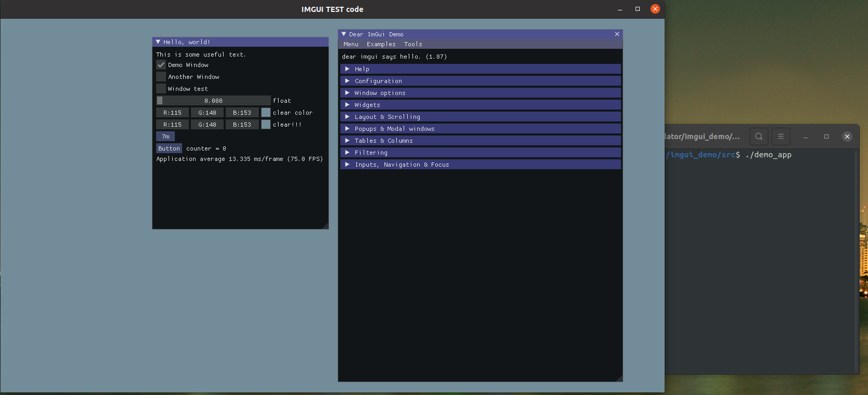Click the G:140 field of clear!!! row
Image resolution: width=868 pixels, height=395 pixels.
pos(207,125)
